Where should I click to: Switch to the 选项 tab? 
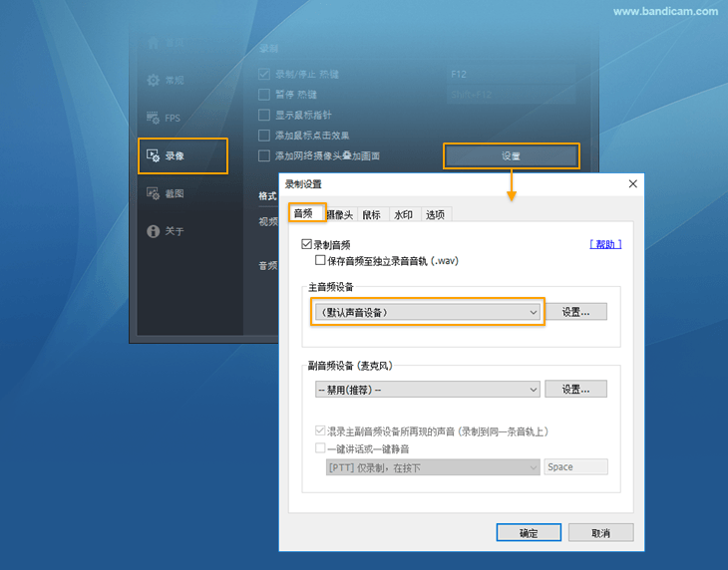(435, 214)
